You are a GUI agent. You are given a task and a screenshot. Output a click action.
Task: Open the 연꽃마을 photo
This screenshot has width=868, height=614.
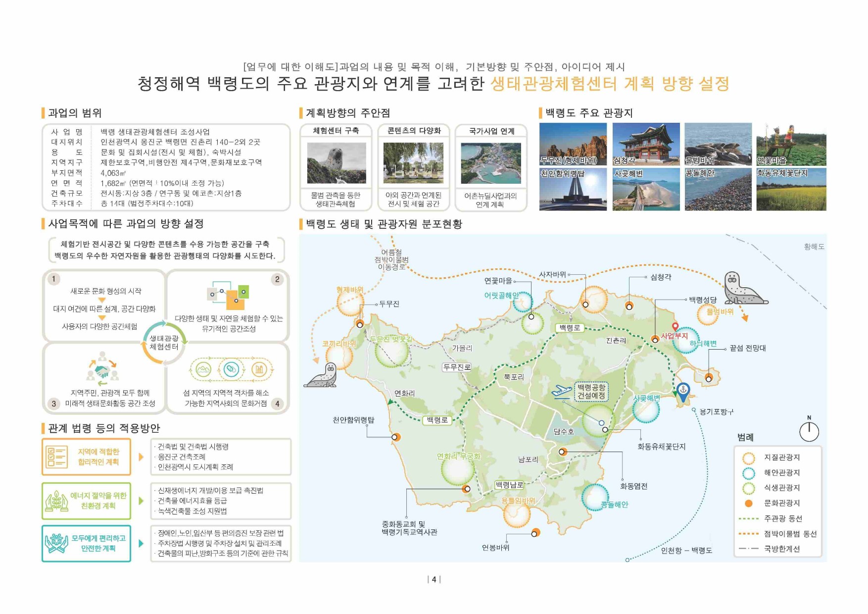tap(791, 144)
